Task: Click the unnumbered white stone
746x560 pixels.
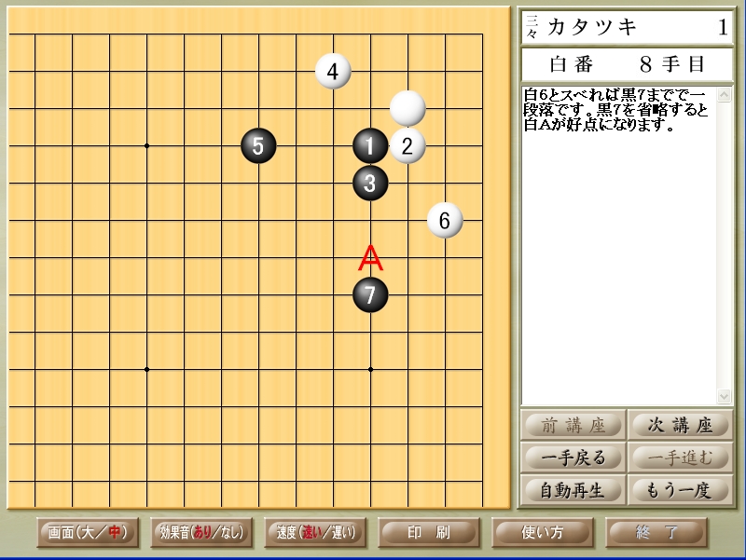Action: click(408, 108)
